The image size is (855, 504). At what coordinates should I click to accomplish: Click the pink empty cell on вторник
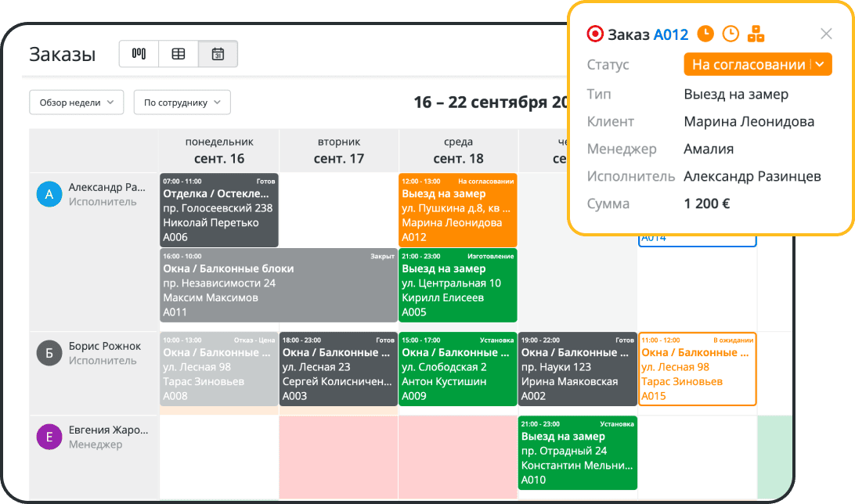point(338,456)
